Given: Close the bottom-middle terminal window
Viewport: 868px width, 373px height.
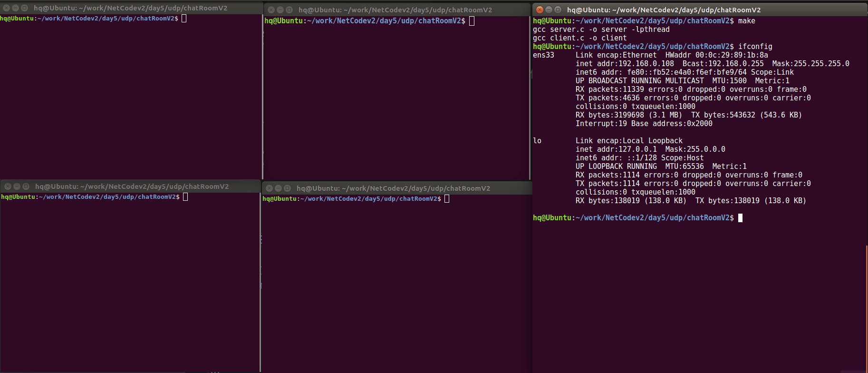Looking at the screenshot, I should pyautogui.click(x=269, y=188).
